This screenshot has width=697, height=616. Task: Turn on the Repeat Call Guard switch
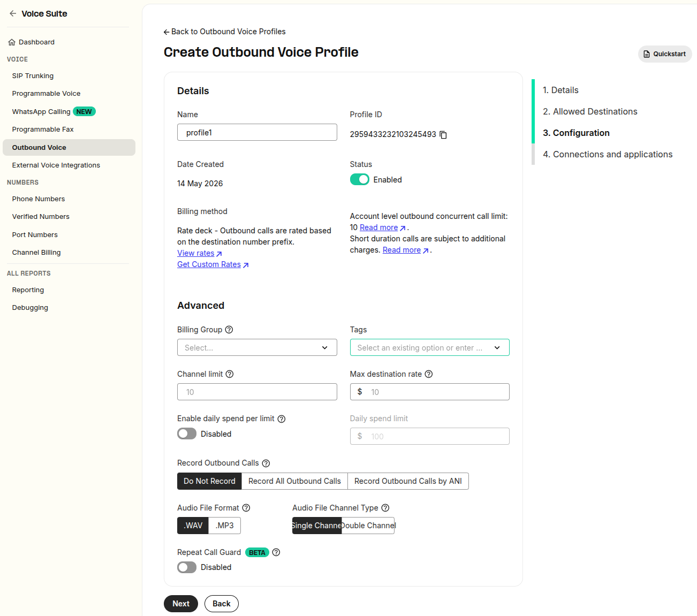187,567
